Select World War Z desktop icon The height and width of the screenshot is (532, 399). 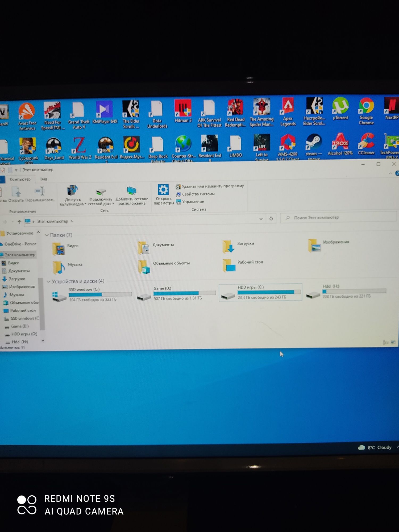pos(80,148)
